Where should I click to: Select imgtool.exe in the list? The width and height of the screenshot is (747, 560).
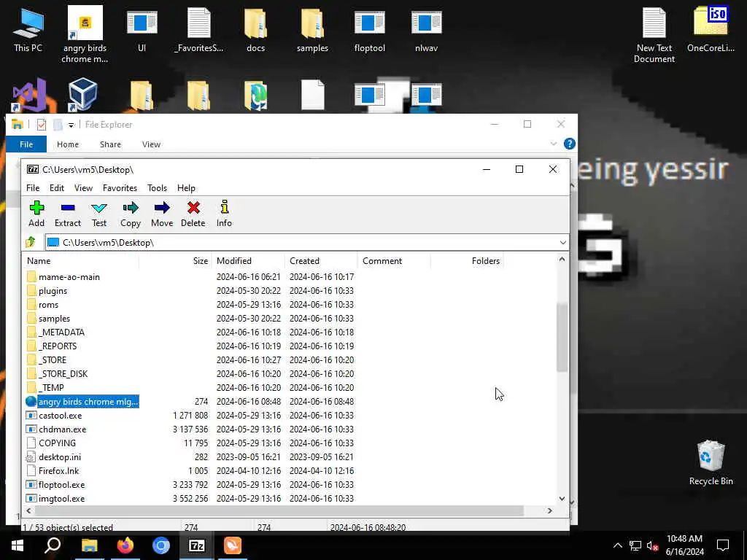tap(61, 498)
